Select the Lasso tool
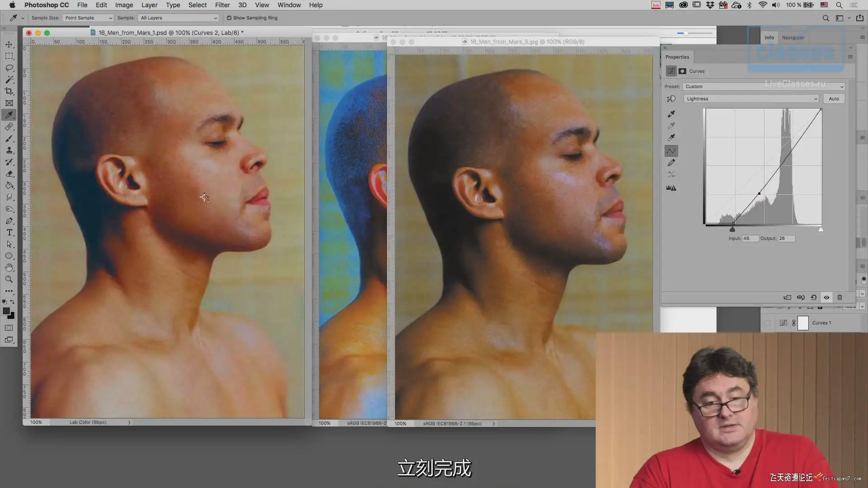The image size is (868, 488). point(9,68)
